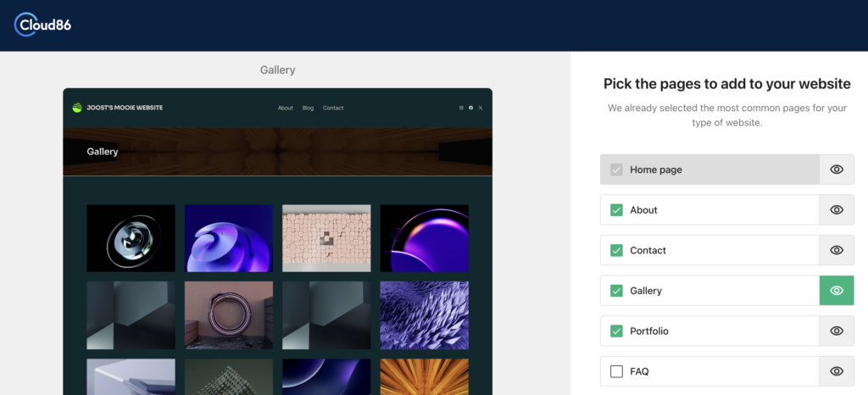
Task: Uncheck the Portfolio page checkbox
Action: tap(616, 331)
